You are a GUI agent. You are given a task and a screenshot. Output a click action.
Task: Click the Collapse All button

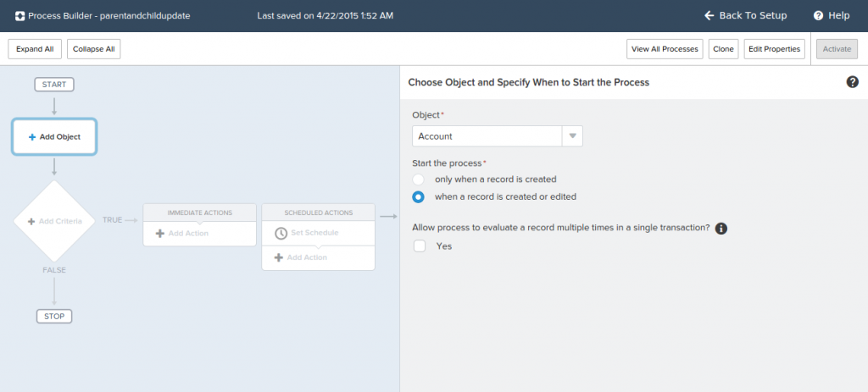[93, 48]
